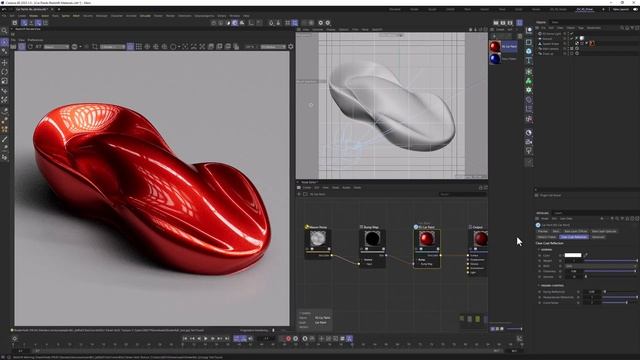Viewport: 640px width, 360px height.
Task: Open the Create menu in main menu bar
Action: pyautogui.click(x=22, y=16)
